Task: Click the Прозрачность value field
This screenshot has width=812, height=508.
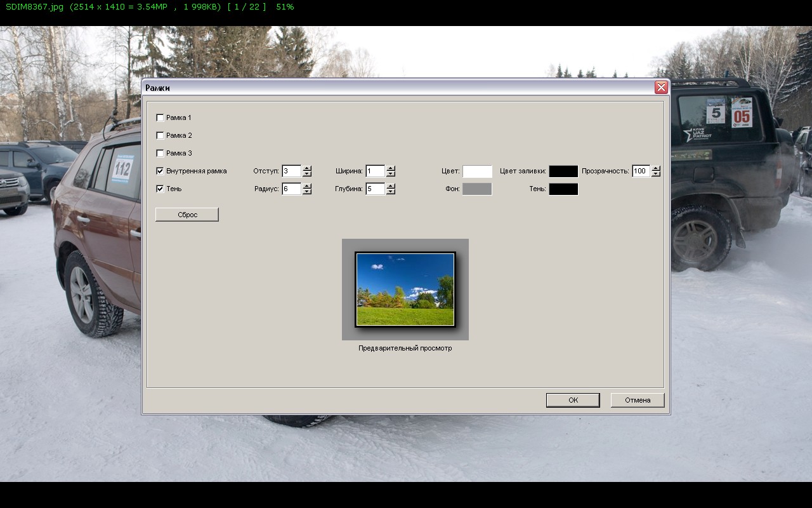Action: tap(641, 171)
